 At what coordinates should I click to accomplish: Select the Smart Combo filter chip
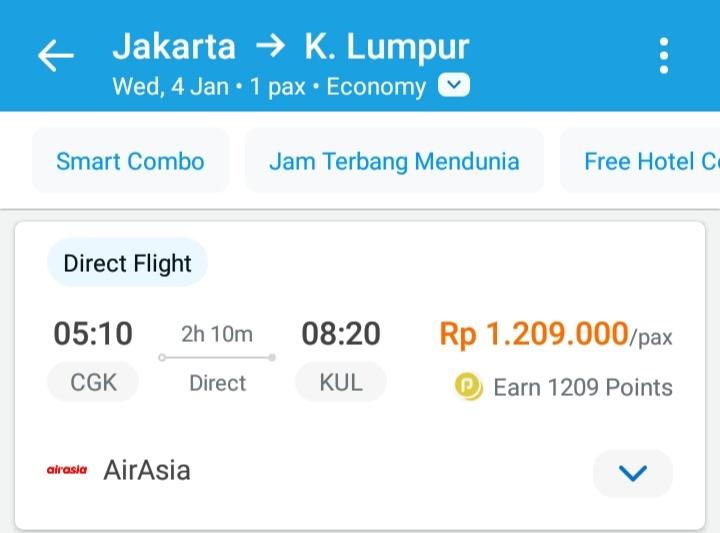(x=130, y=161)
